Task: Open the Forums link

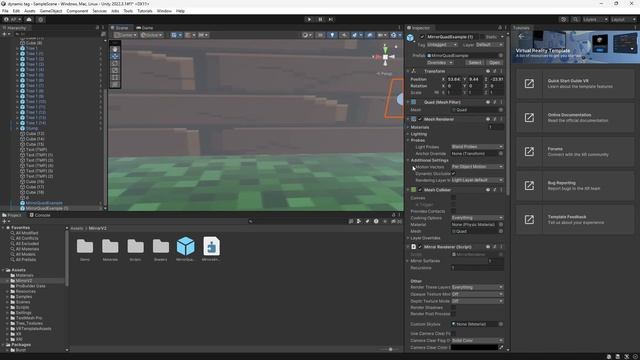Action: point(576,151)
